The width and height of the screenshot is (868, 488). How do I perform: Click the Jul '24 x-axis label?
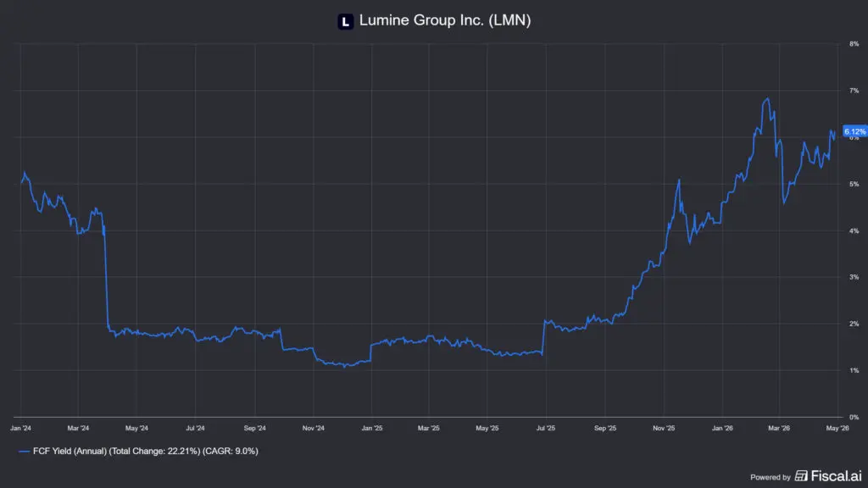point(195,428)
